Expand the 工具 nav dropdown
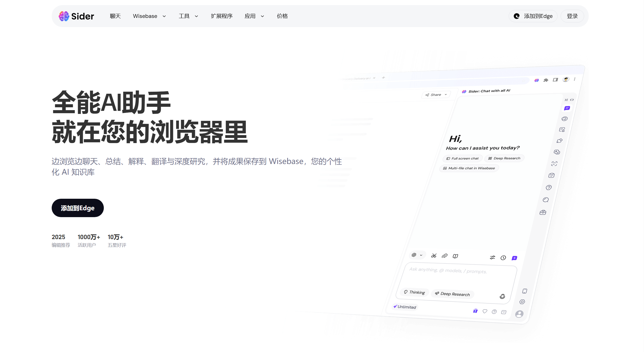This screenshot has width=644, height=352. pyautogui.click(x=188, y=16)
